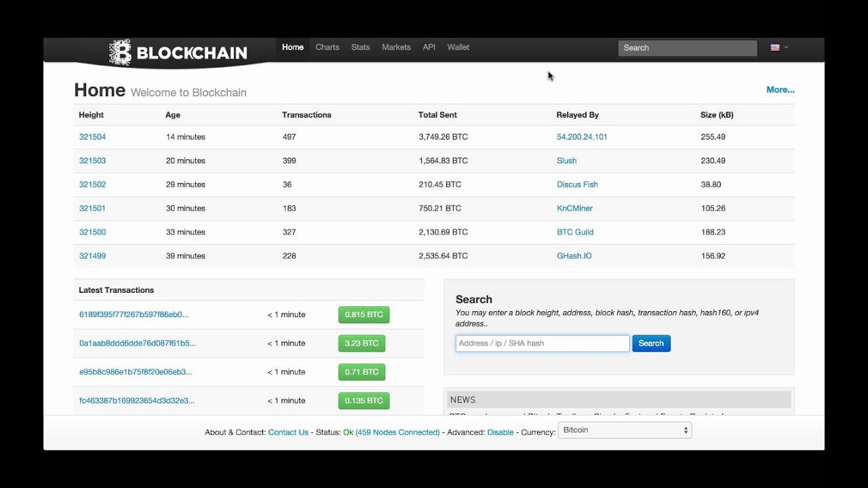This screenshot has height=488, width=868.
Task: Click the Size (kB) column header
Action: [x=717, y=115]
